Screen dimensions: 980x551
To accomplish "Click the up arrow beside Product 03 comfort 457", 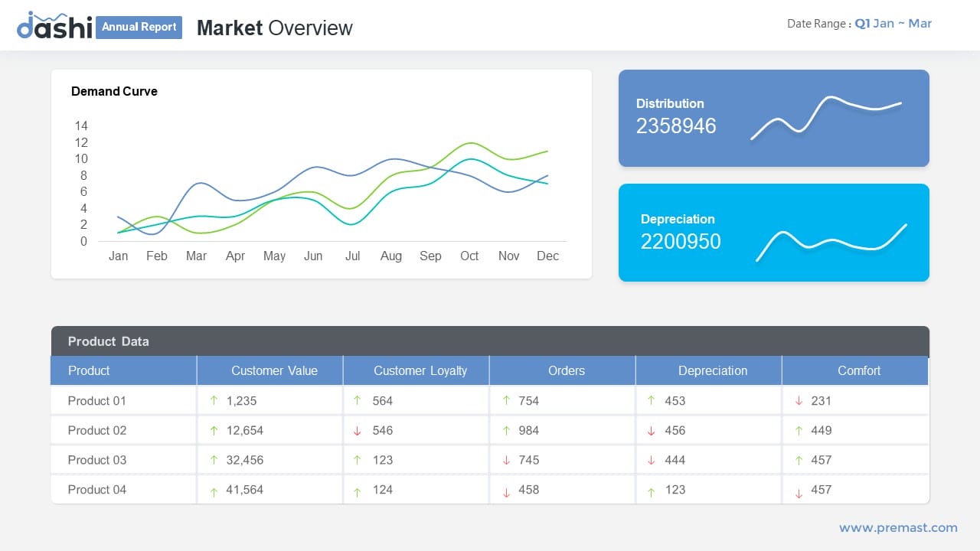I will click(799, 460).
